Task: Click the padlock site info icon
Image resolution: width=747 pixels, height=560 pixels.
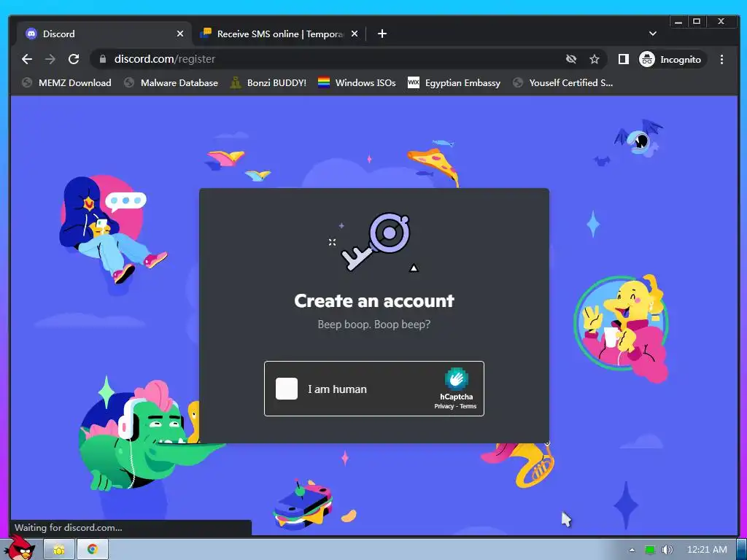Action: tap(102, 59)
